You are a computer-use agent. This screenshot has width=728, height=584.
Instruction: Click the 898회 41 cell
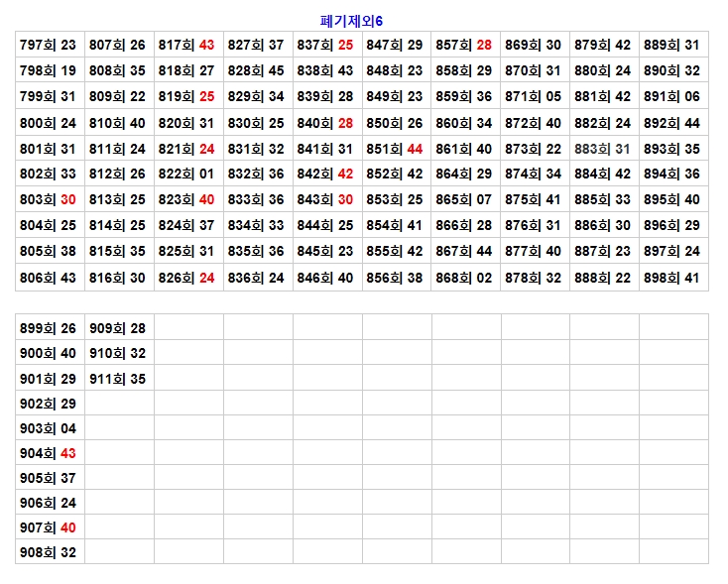coord(672,279)
